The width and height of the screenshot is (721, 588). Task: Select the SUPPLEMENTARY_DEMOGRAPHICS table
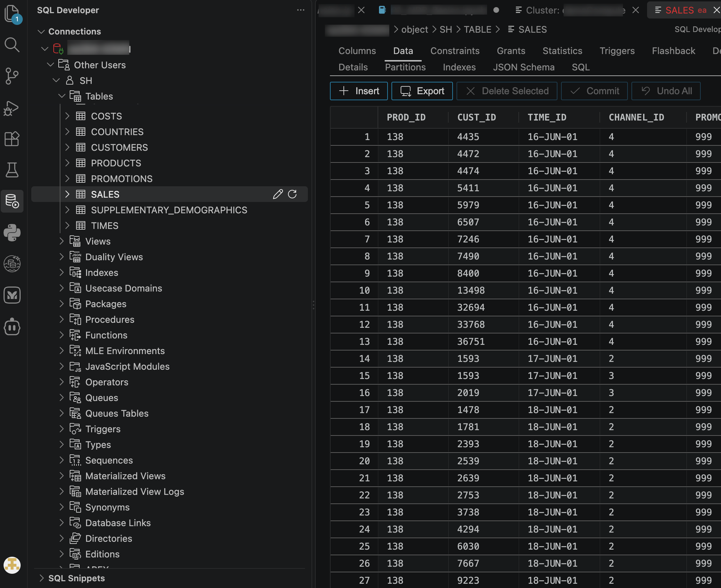click(x=169, y=210)
